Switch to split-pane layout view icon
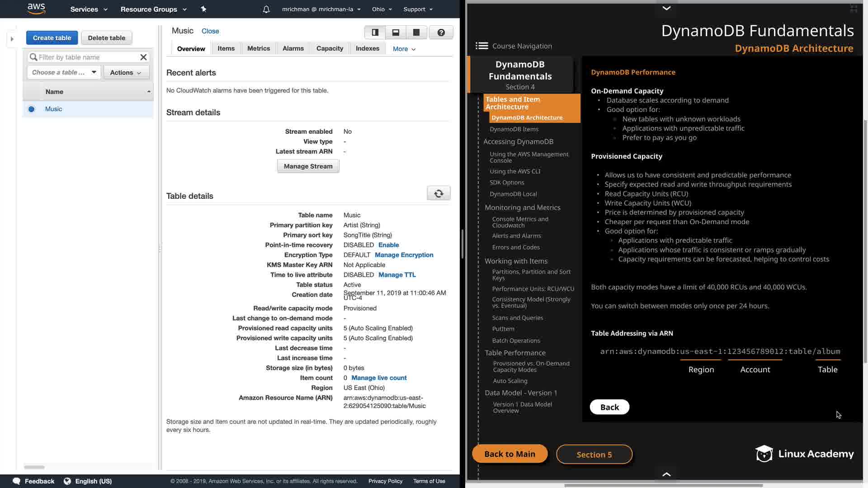Image resolution: width=868 pixels, height=488 pixels. pyautogui.click(x=375, y=33)
